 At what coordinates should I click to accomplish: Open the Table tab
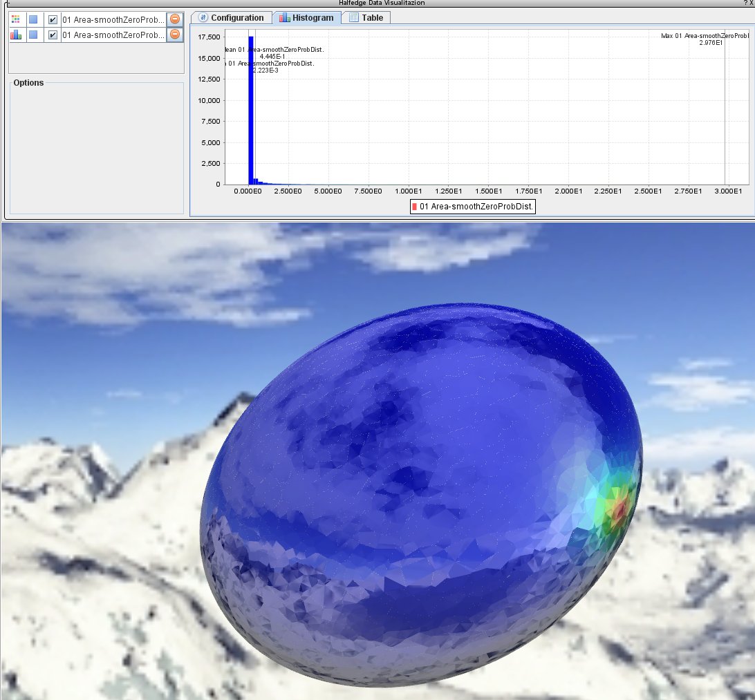click(366, 18)
